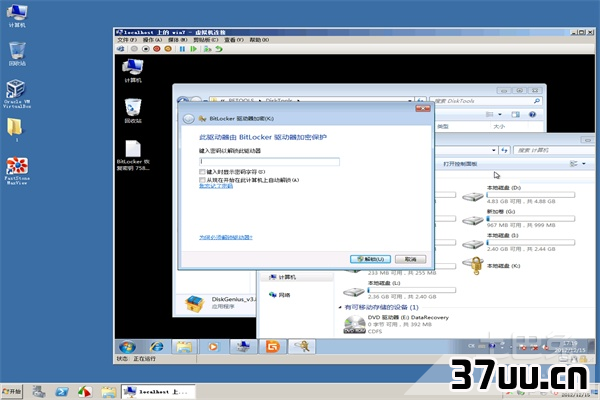Viewport: 600px width, 400px height.
Task: Click FastStone MaxView desktop icon
Action: pyautogui.click(x=17, y=171)
